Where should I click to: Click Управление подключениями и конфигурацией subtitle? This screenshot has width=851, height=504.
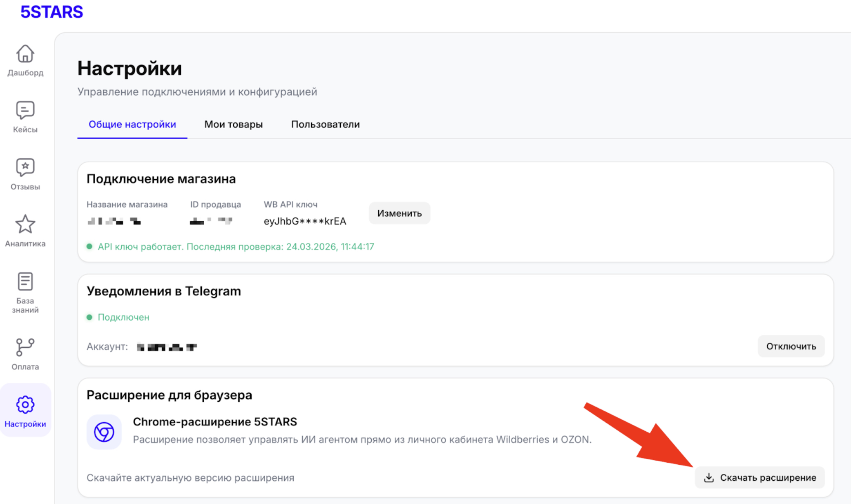(197, 91)
